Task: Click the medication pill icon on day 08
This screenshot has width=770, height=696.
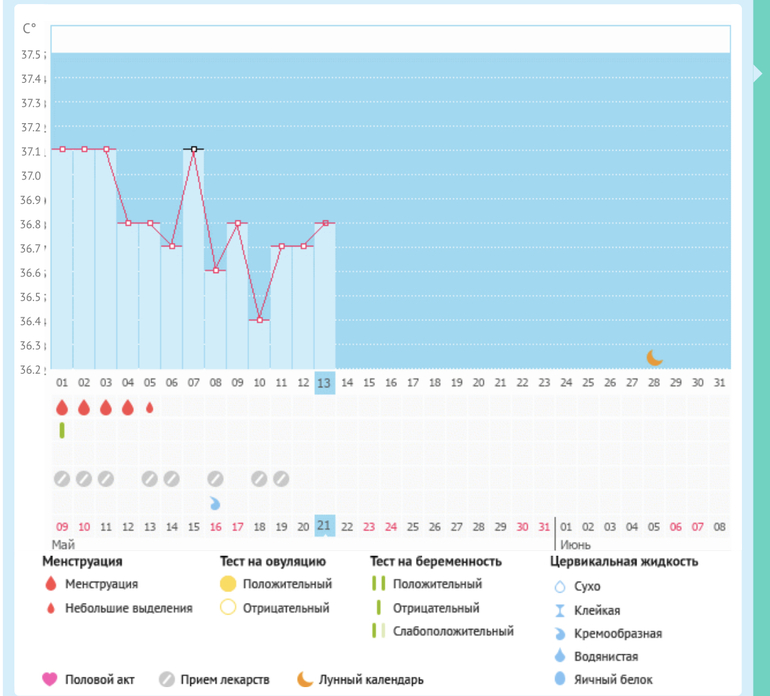Action: (216, 479)
